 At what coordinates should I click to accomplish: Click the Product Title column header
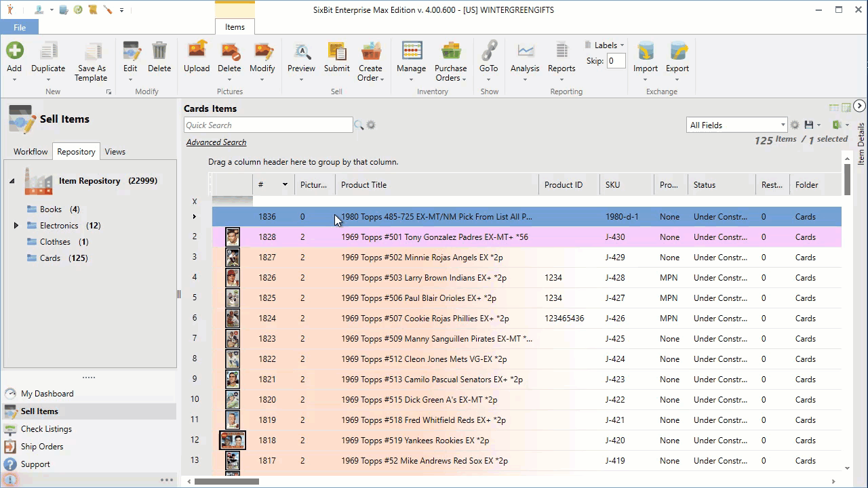[437, 185]
